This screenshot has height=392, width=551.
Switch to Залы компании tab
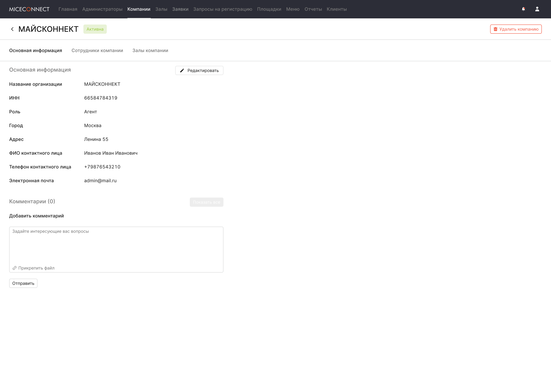click(x=150, y=51)
